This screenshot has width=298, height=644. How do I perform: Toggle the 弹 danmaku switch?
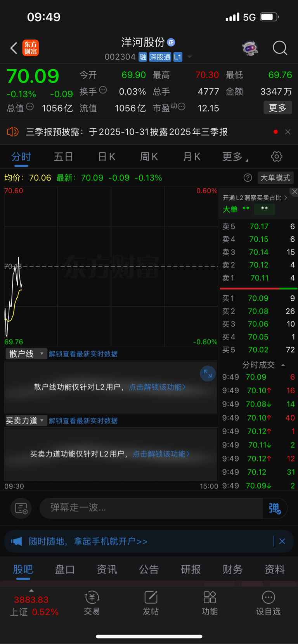(275, 508)
